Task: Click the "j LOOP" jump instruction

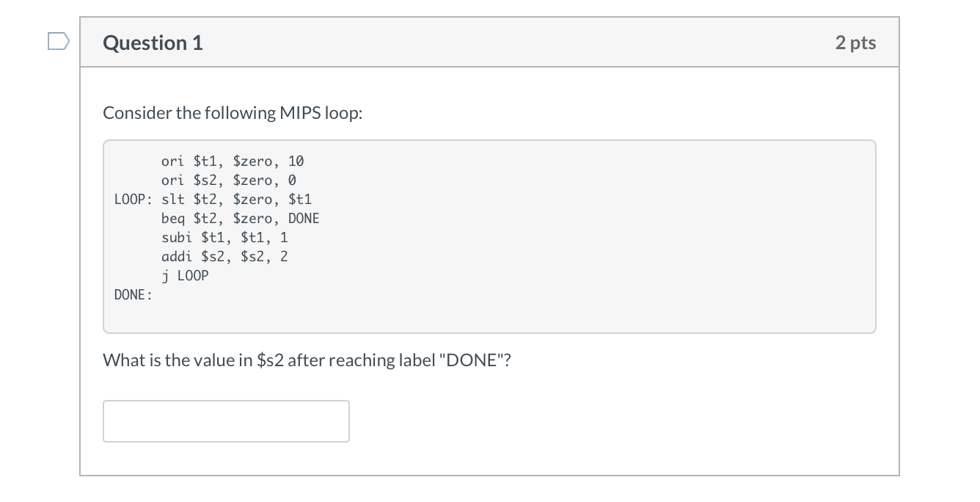Action: click(x=185, y=276)
